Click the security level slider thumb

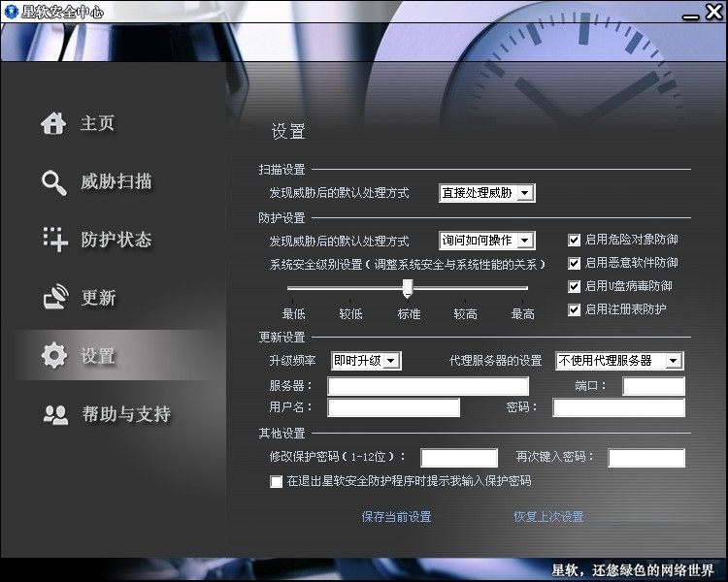(x=408, y=288)
